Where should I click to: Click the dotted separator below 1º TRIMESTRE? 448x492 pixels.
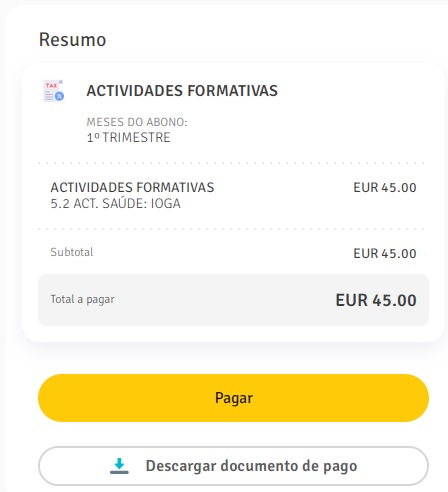coord(231,163)
